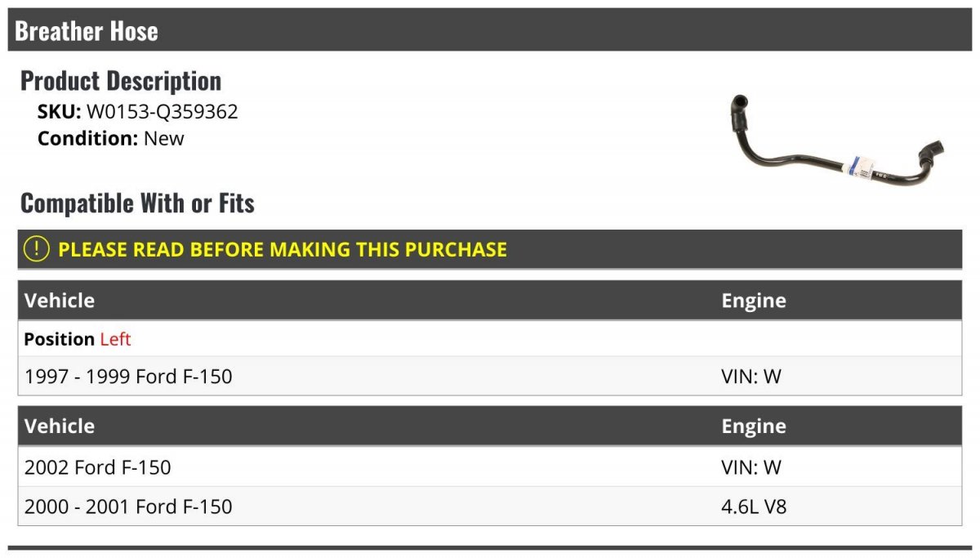This screenshot has width=980, height=558.
Task: Click the PLEASE READ BEFORE MAKING THIS PURCHASE banner
Action: click(x=490, y=249)
